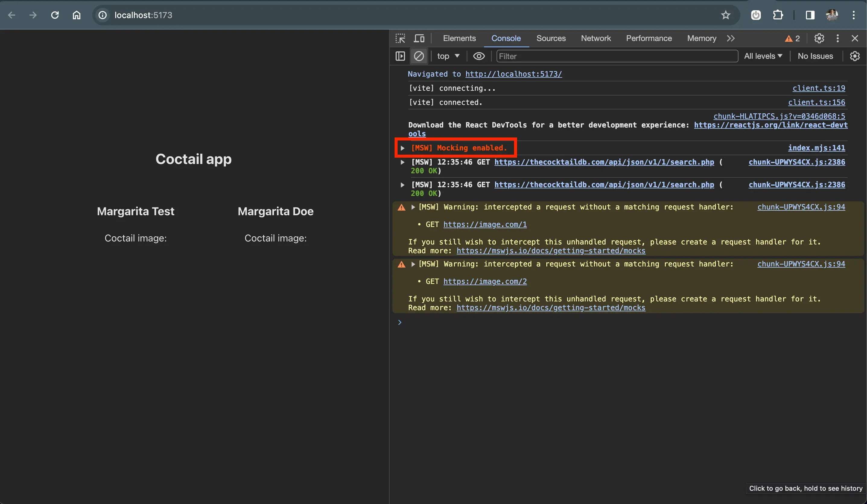Switch to the Network tab
Viewport: 867px width, 504px height.
(595, 38)
